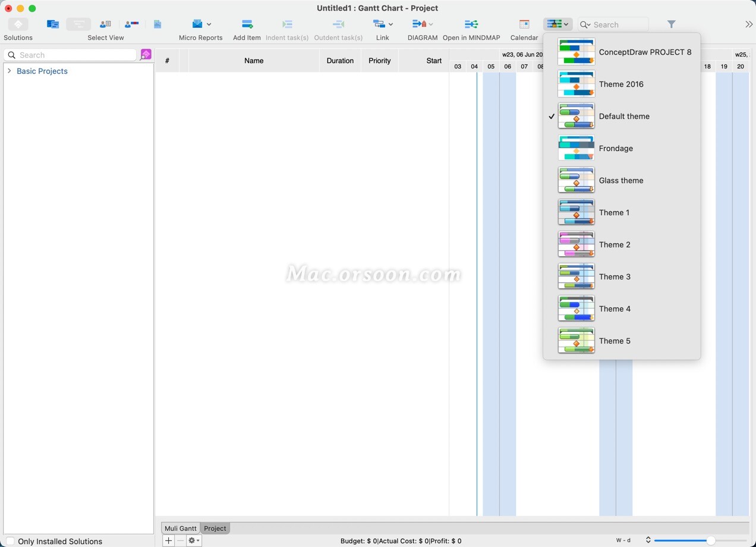Click the plus icon to add sheet
This screenshot has width=756, height=547.
[169, 540]
